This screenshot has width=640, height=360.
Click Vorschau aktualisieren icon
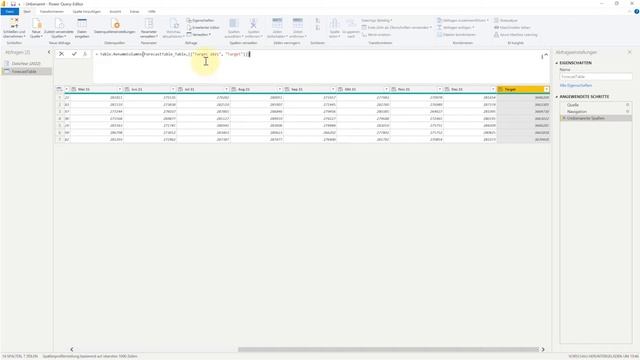pos(173,23)
